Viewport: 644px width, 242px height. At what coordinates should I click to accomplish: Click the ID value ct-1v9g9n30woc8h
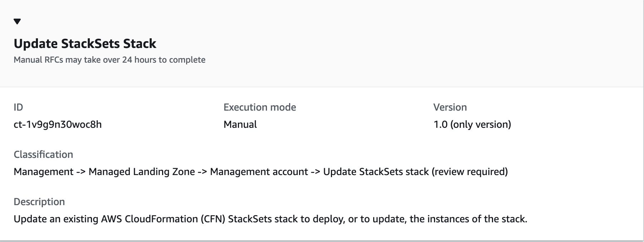57,125
